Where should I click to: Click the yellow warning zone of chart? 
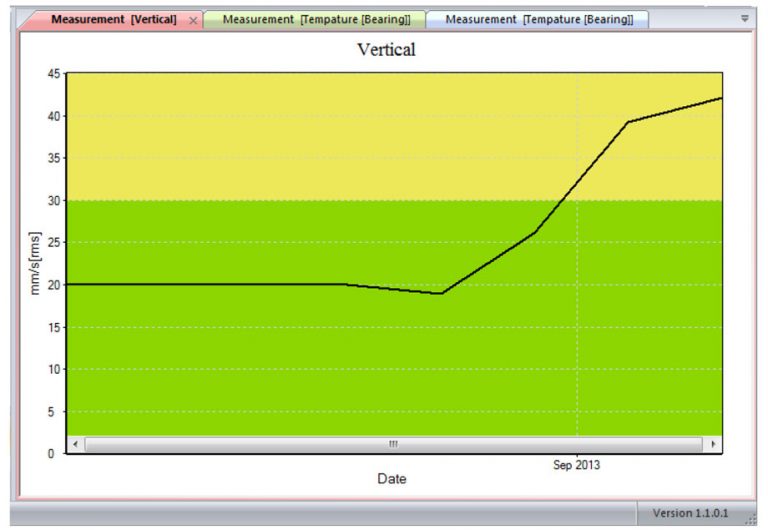click(x=300, y=135)
